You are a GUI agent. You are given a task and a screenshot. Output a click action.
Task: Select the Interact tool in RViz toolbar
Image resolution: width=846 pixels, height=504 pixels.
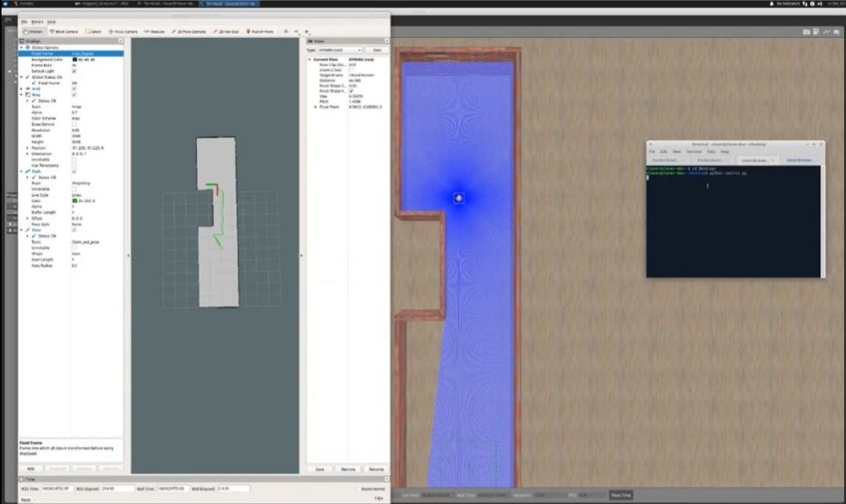(34, 32)
